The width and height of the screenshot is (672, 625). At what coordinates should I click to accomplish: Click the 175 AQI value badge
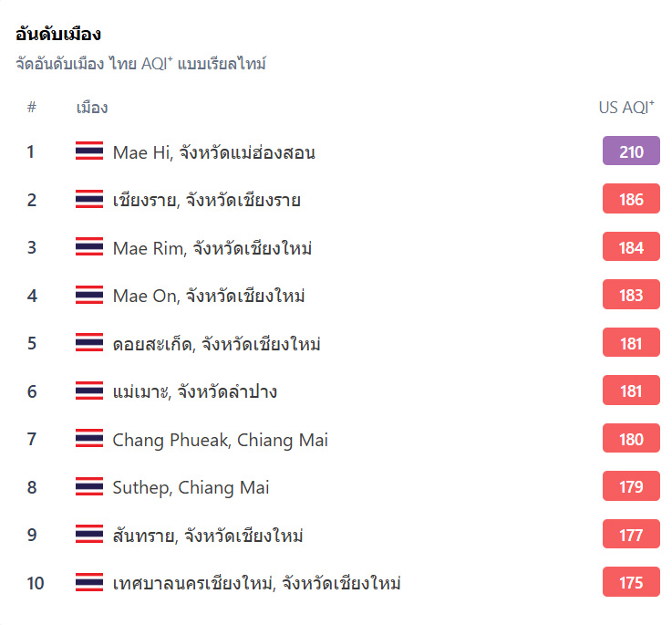click(631, 582)
